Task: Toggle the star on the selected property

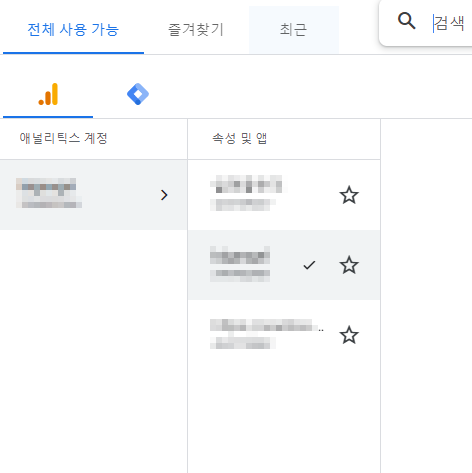Action: click(x=349, y=265)
